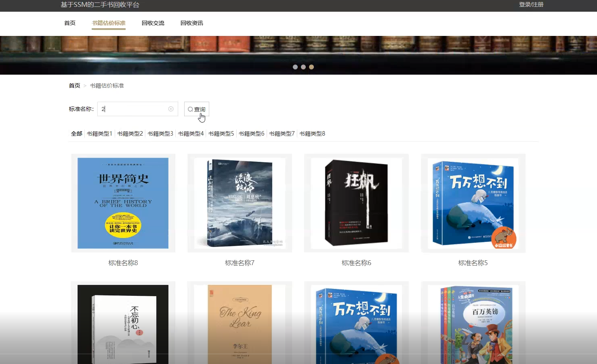Screen dimensions: 597x364
Task: Select third highlighted carousel dot
Action: tap(311, 67)
